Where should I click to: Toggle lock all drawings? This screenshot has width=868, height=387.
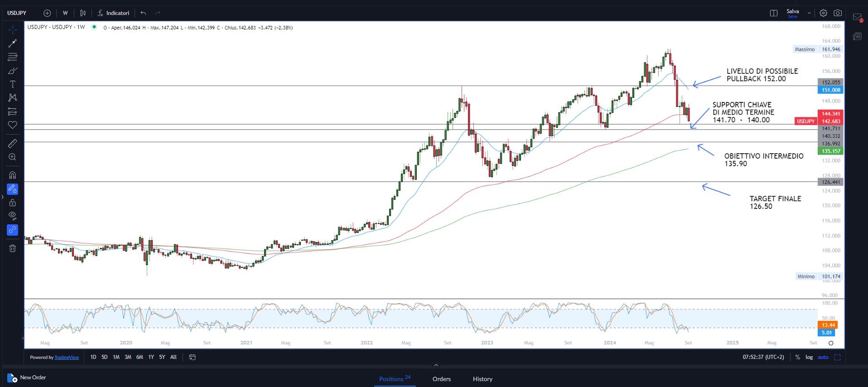click(13, 203)
